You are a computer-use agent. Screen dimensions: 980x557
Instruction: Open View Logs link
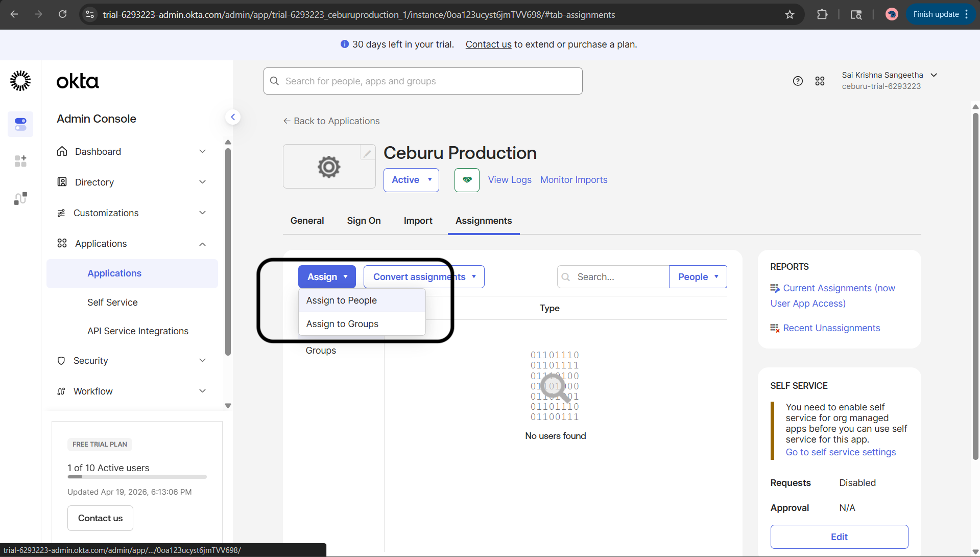pyautogui.click(x=510, y=180)
